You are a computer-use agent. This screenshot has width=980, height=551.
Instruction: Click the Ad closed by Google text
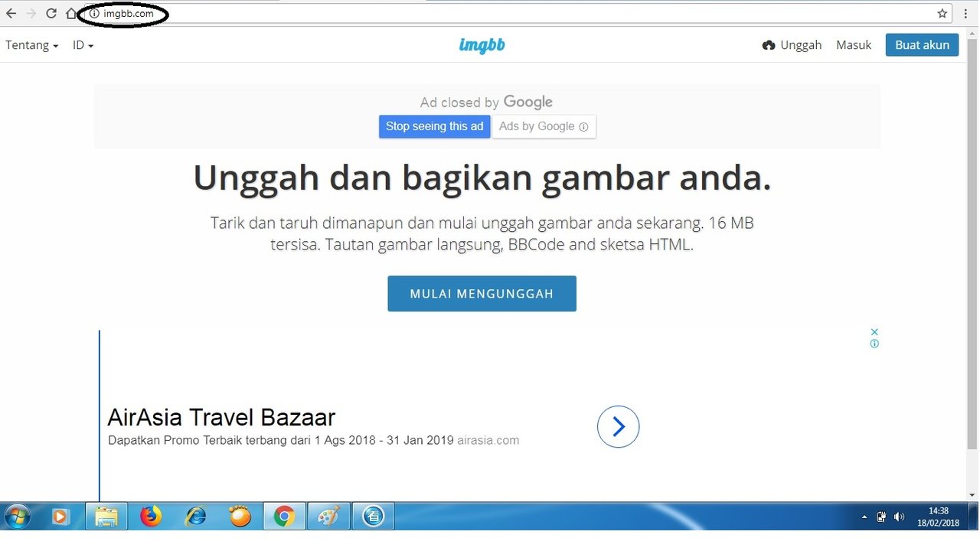pos(486,103)
